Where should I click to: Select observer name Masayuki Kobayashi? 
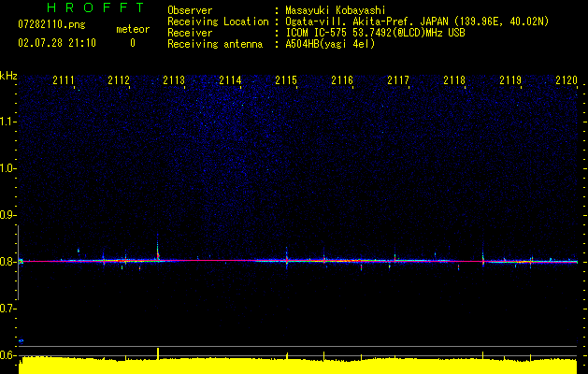[x=336, y=10]
